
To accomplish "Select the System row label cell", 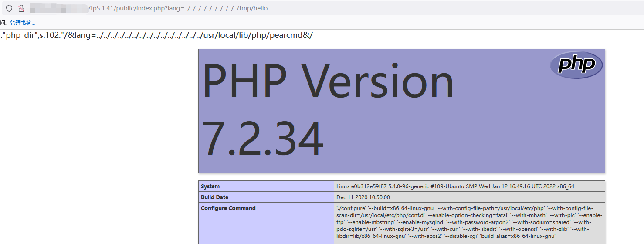I will (x=266, y=186).
